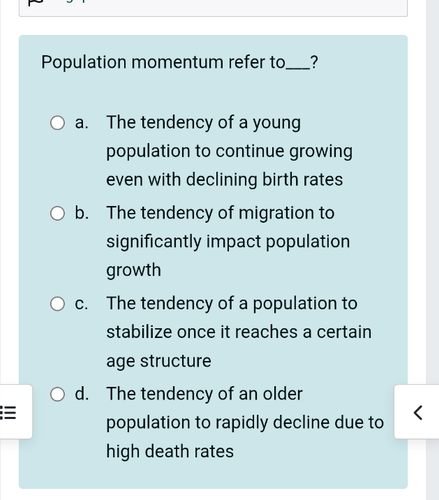Click the flag question icon at top
The image size is (439, 500).
pyautogui.click(x=35, y=2)
